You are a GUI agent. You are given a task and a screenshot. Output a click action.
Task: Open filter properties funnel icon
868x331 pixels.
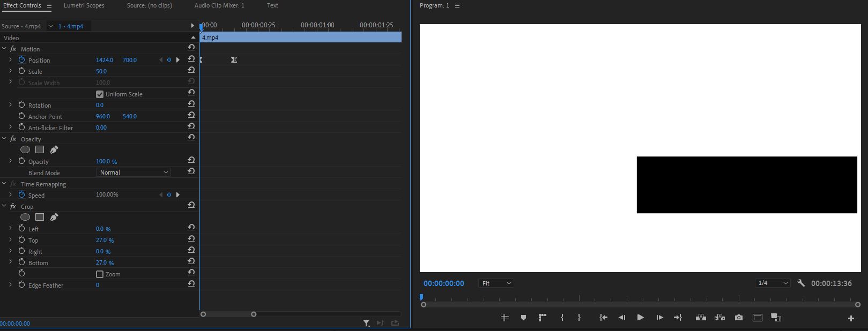367,323
